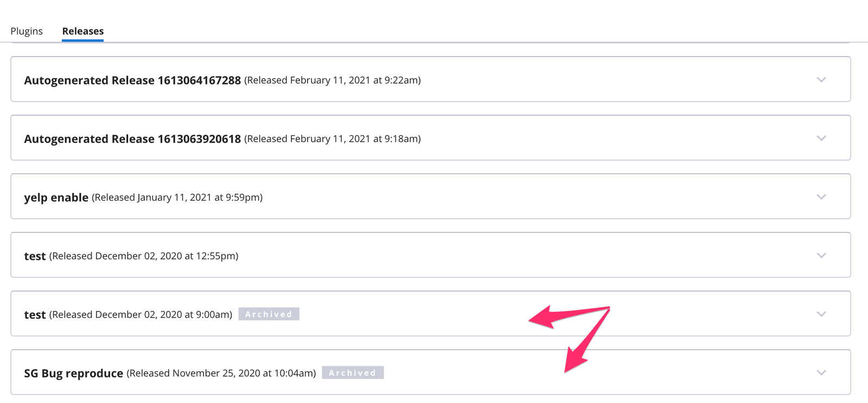Expand the test release from December 02 at 12:55pm

pos(821,255)
